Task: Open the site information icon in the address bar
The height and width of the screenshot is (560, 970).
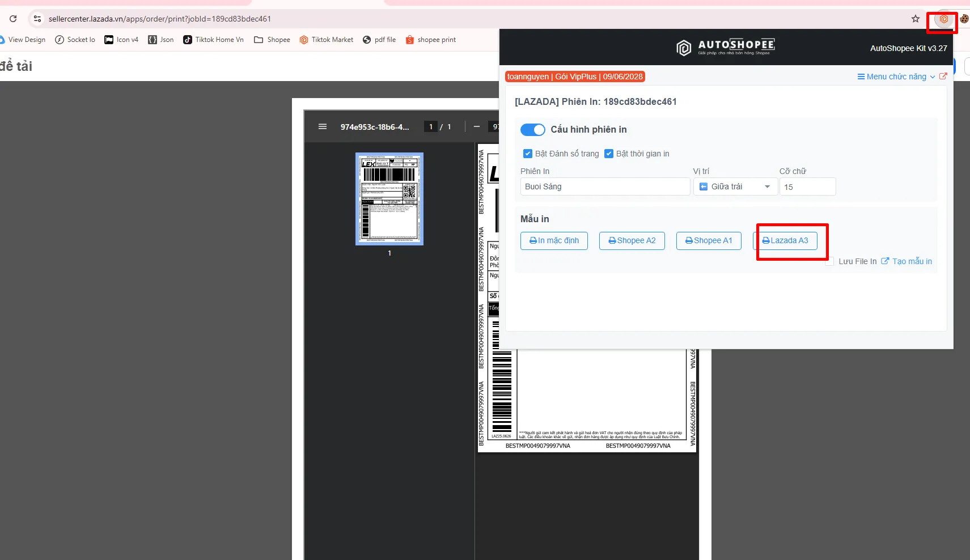Action: pyautogui.click(x=37, y=19)
